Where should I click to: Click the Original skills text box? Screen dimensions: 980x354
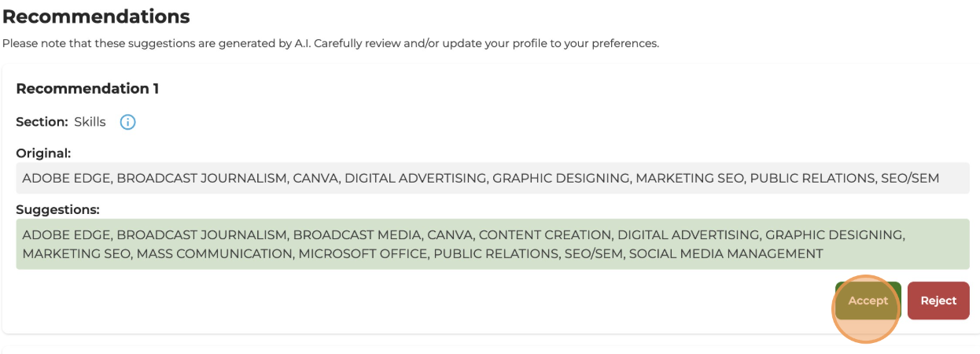(x=492, y=179)
